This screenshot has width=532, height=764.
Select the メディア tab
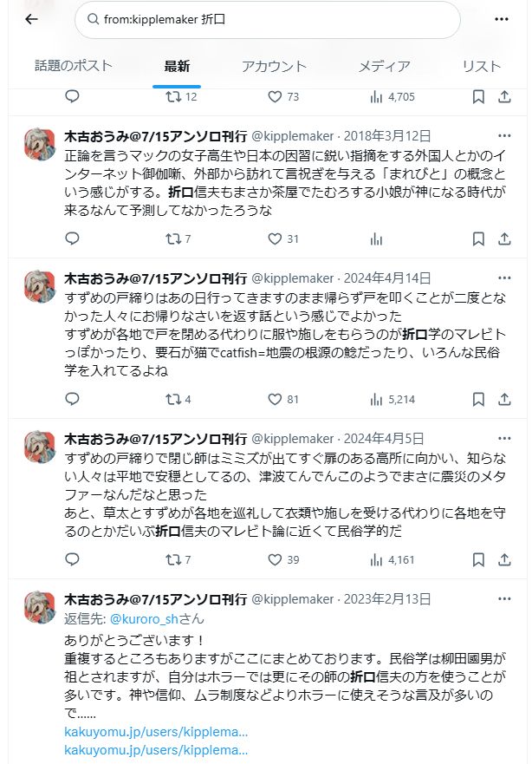pos(384,66)
